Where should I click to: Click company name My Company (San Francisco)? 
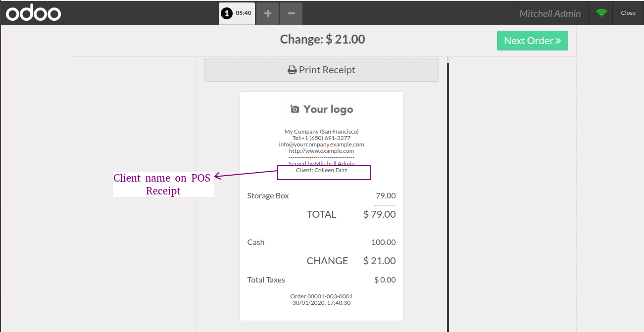coord(322,132)
